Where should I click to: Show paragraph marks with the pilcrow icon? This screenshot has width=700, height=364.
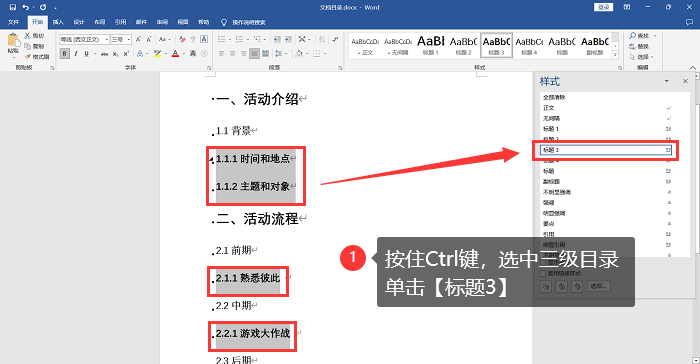pos(336,39)
